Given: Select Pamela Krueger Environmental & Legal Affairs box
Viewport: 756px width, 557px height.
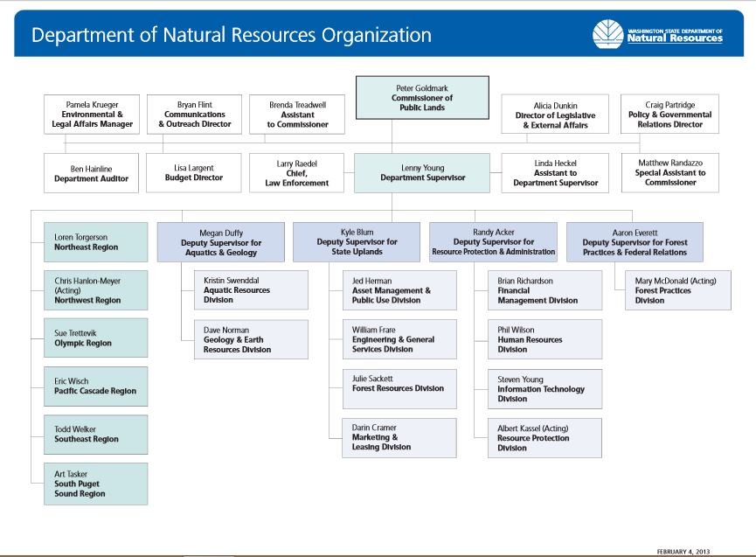Looking at the screenshot, I should click(92, 115).
